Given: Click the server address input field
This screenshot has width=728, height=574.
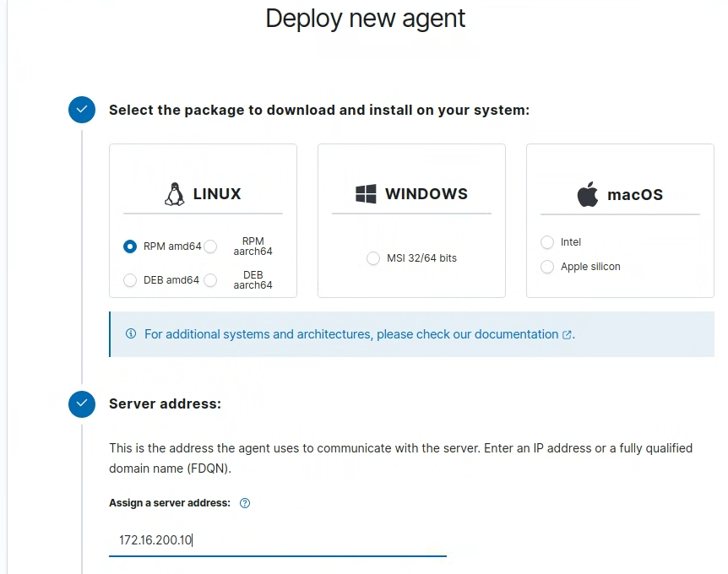Looking at the screenshot, I should [x=278, y=540].
